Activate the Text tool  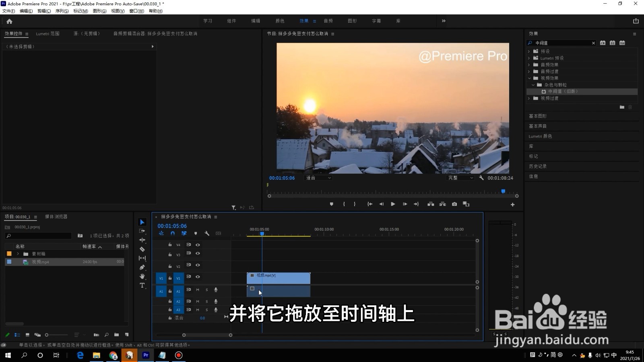142,285
